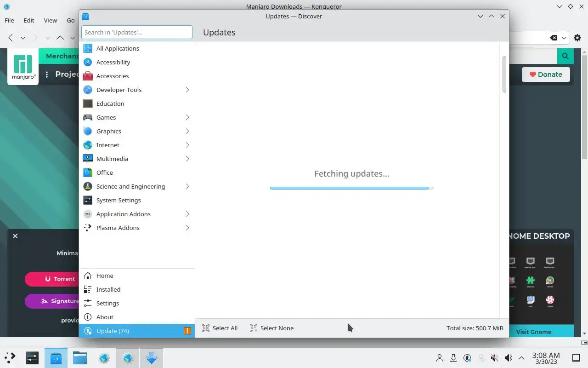Screen dimensions: 588x368
Task: Focus the Search in 'Updates' field
Action: 137,32
